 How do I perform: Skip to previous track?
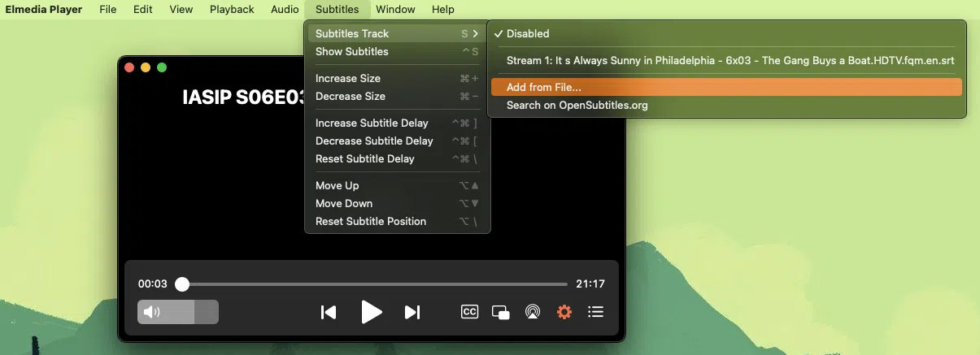(329, 312)
